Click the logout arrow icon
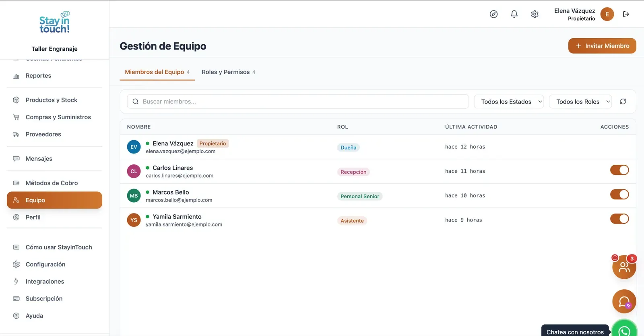The image size is (644, 336). (626, 14)
